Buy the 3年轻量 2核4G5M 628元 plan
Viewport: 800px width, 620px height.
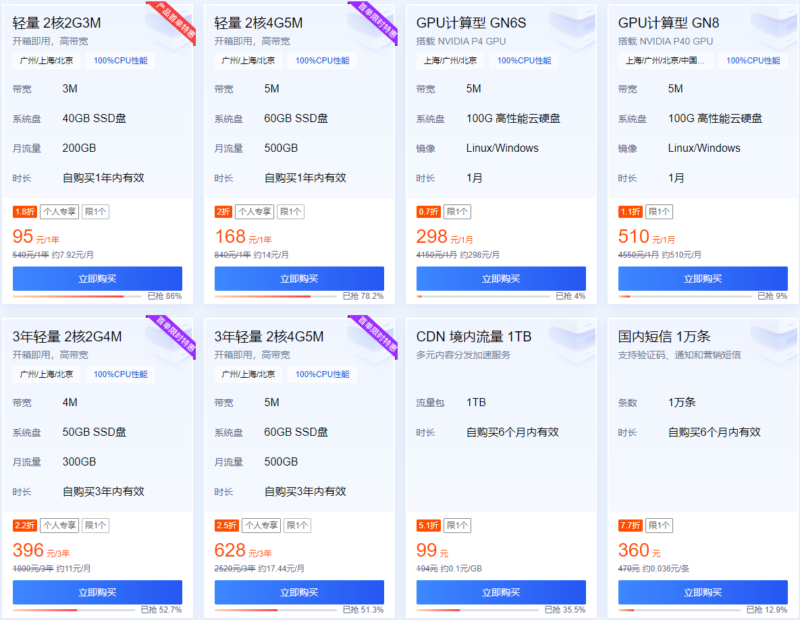[x=299, y=592]
